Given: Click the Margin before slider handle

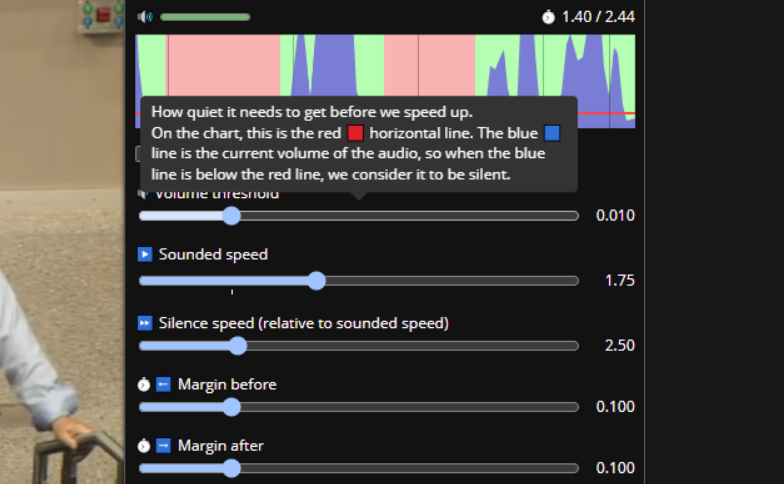Looking at the screenshot, I should (232, 407).
